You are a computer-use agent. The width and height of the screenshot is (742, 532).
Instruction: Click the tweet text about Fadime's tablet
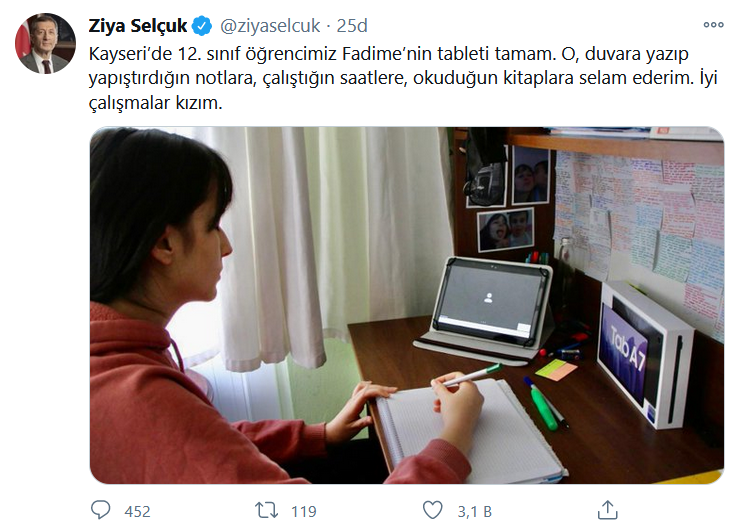403,78
